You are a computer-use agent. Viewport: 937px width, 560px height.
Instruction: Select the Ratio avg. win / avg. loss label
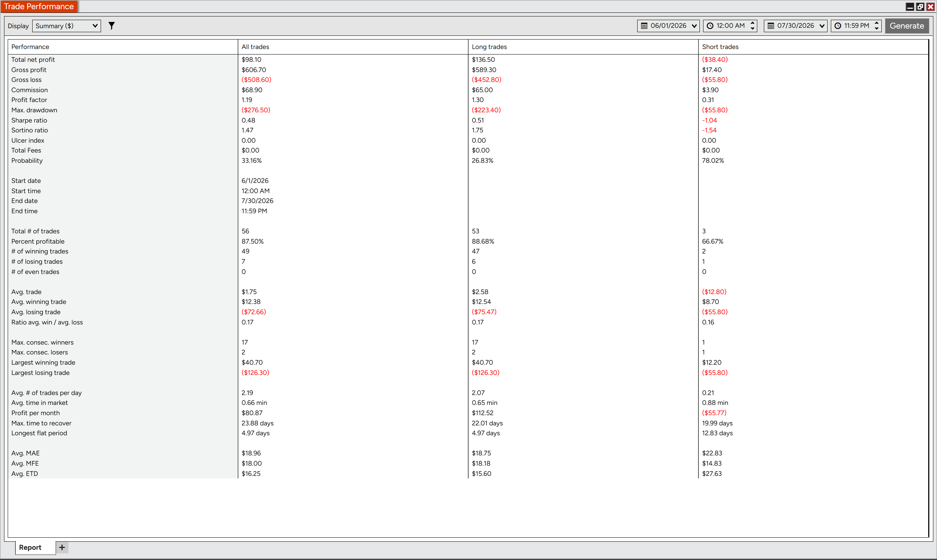(47, 322)
